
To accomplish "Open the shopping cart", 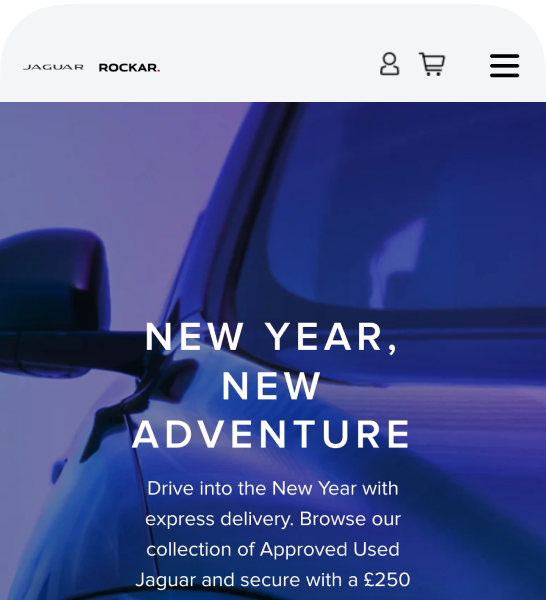I will [432, 64].
